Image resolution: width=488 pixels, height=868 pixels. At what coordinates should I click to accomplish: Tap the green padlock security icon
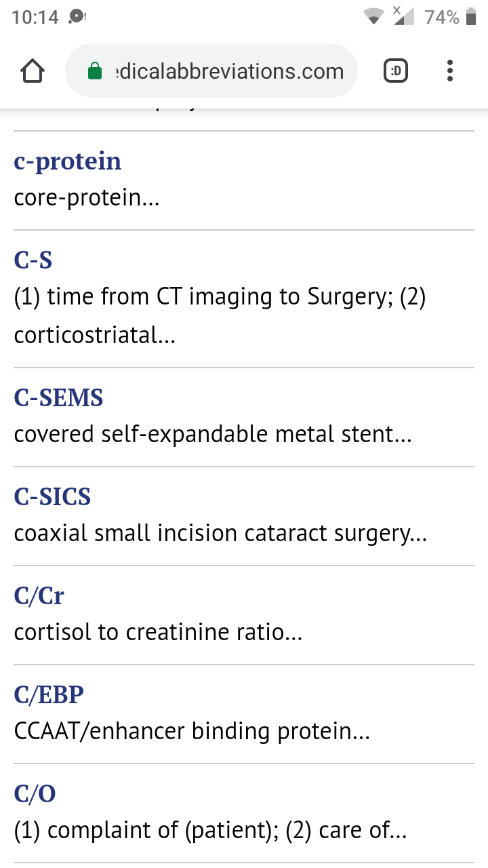coord(96,71)
